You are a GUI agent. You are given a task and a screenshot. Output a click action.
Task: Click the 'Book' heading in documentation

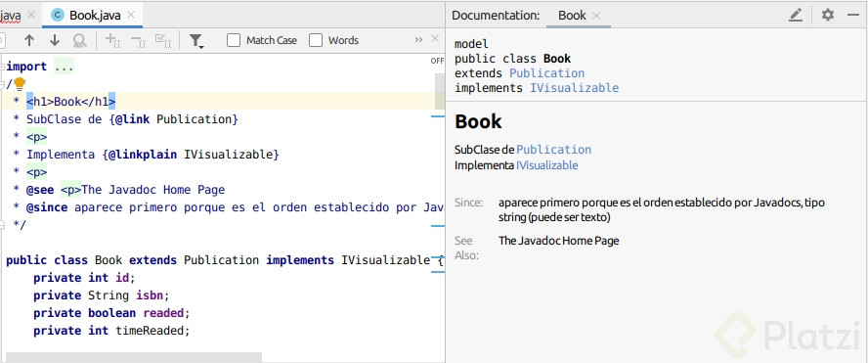(x=478, y=121)
